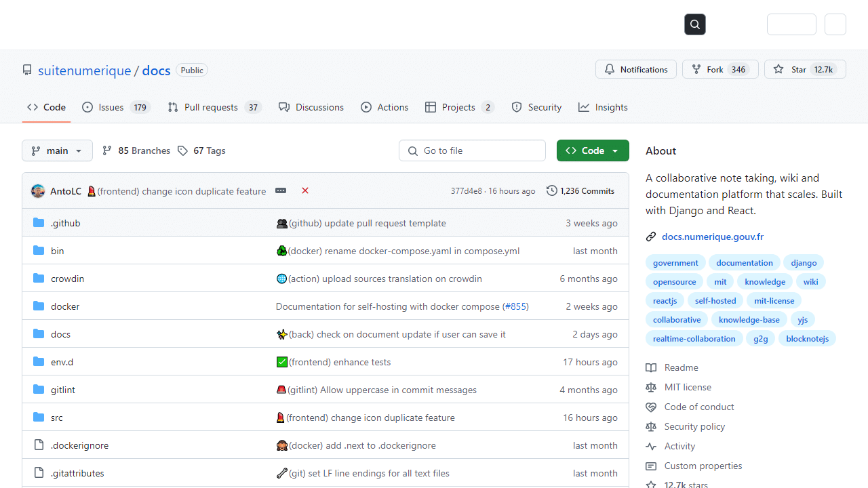Click the history clock icon for commits
The width and height of the screenshot is (868, 488).
[x=552, y=190]
